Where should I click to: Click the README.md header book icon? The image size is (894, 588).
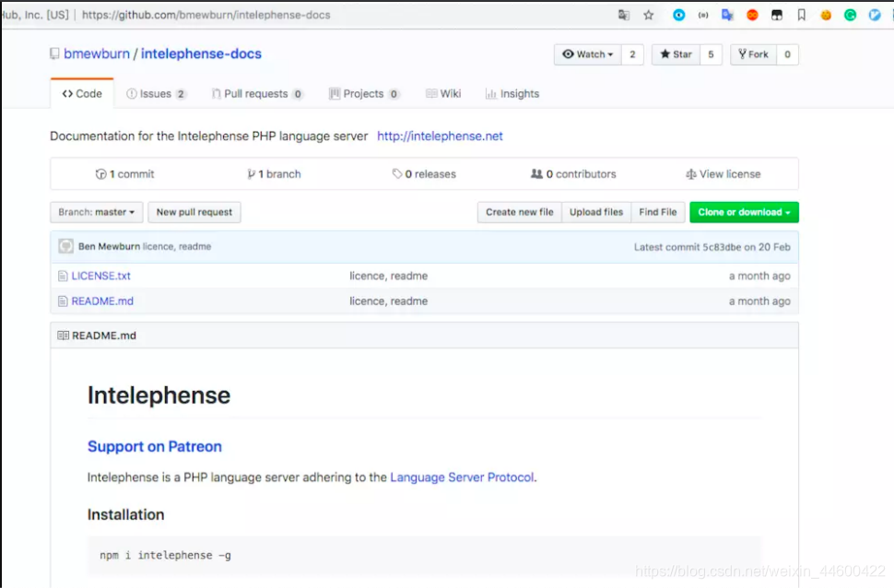63,335
